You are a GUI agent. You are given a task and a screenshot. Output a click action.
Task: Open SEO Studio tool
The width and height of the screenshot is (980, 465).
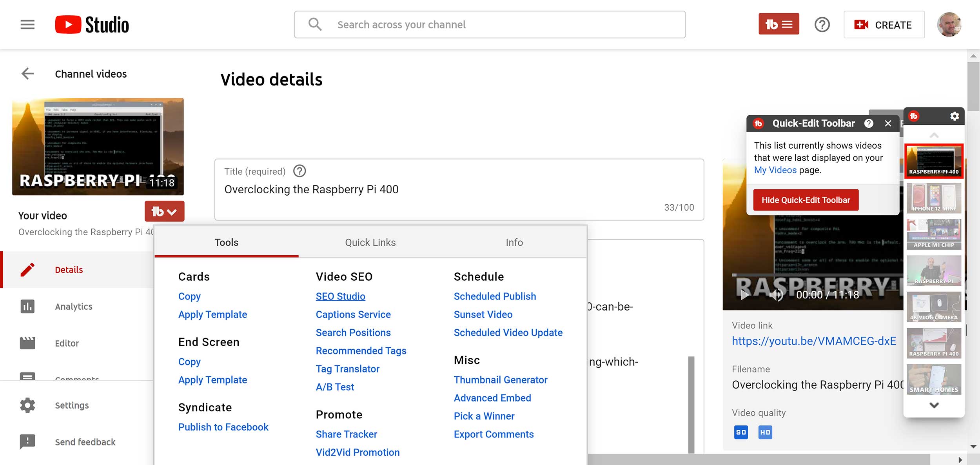(x=340, y=296)
